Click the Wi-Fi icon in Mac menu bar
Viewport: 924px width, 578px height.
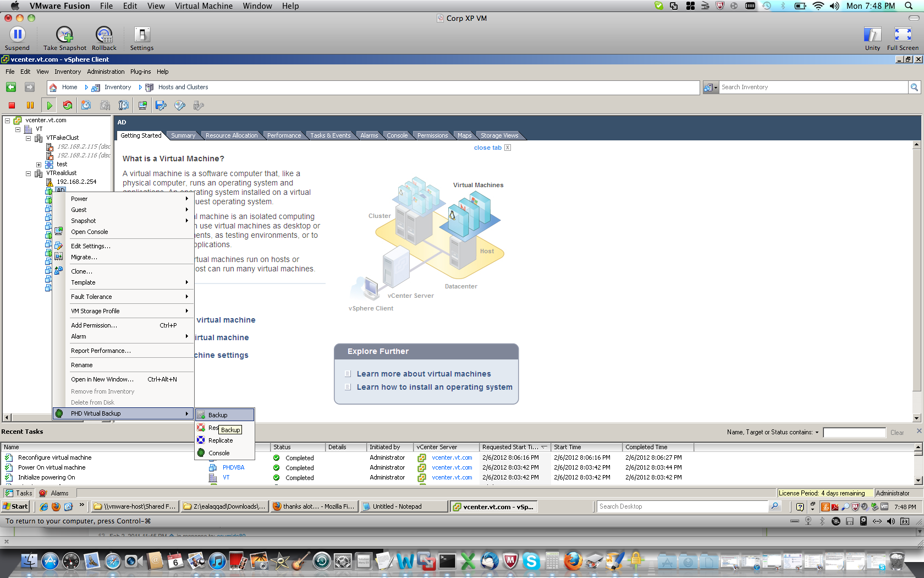818,6
